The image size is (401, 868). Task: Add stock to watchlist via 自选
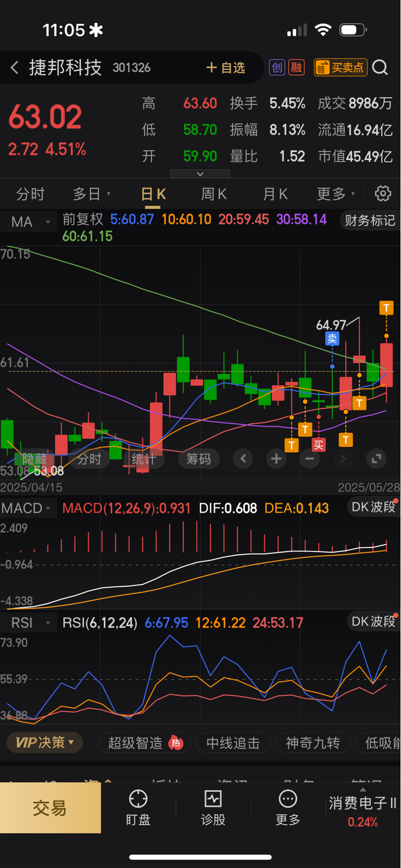[225, 68]
